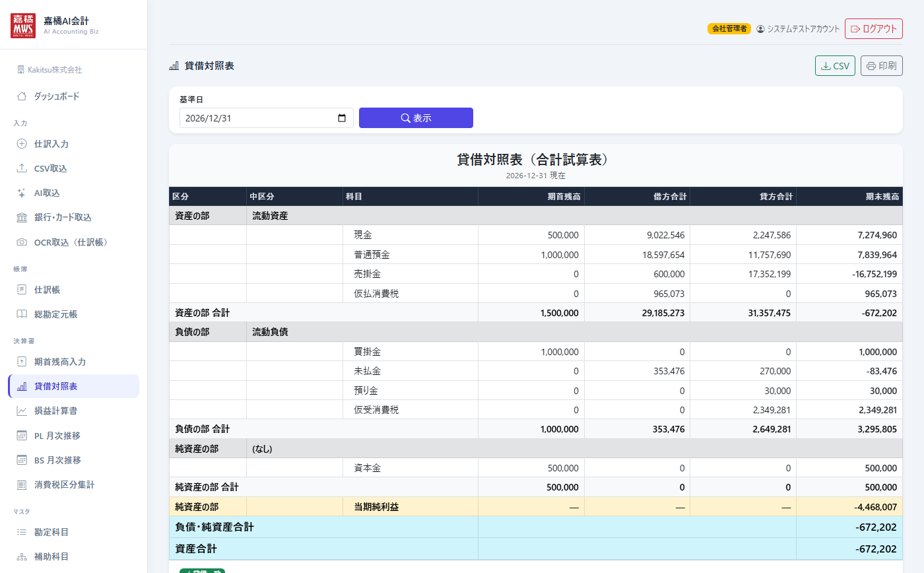Click the 仮受消費税 account name
The height and width of the screenshot is (573, 924).
click(376, 410)
